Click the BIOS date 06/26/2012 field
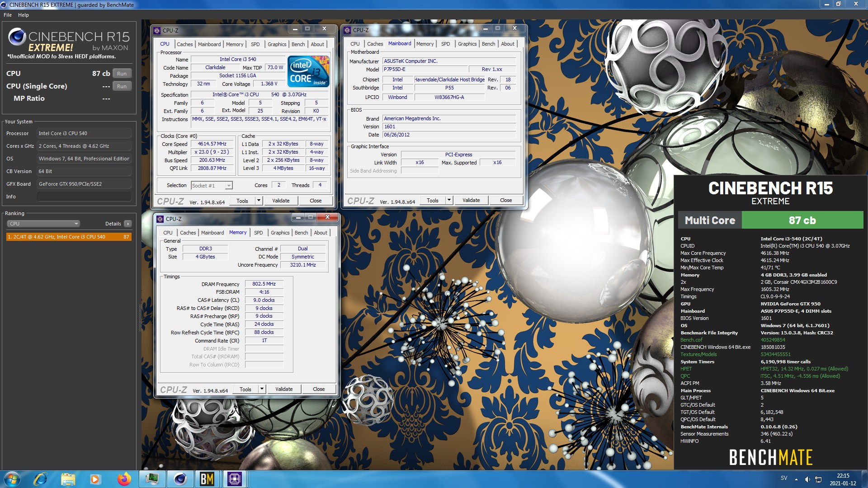868x488 pixels. tap(449, 135)
